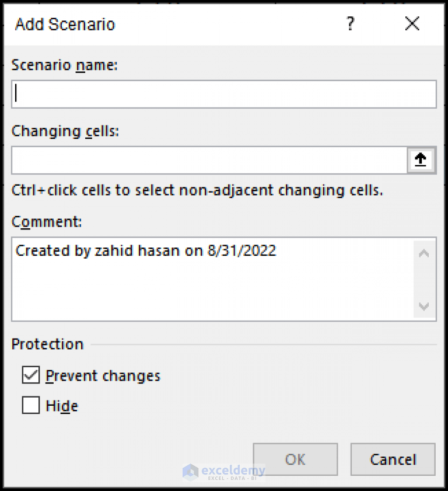Viewport: 448px width, 491px height.
Task: Click the disabled OK button
Action: click(295, 459)
